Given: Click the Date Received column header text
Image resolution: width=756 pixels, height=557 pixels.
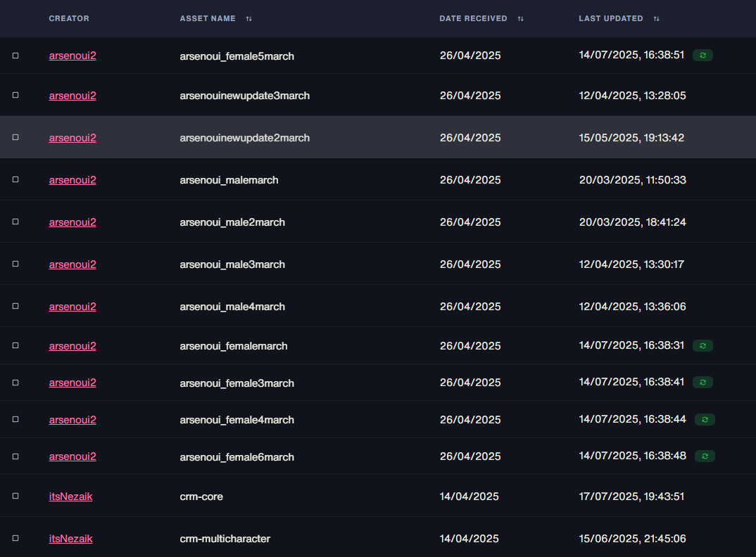Looking at the screenshot, I should click(474, 18).
